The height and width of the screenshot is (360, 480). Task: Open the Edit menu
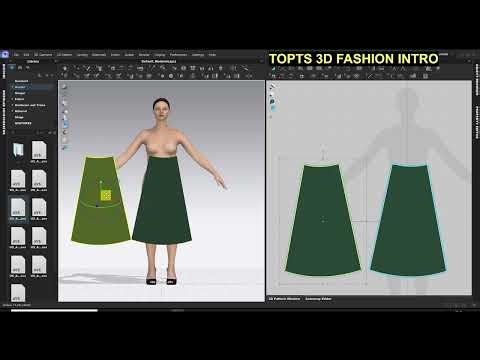coord(26,55)
